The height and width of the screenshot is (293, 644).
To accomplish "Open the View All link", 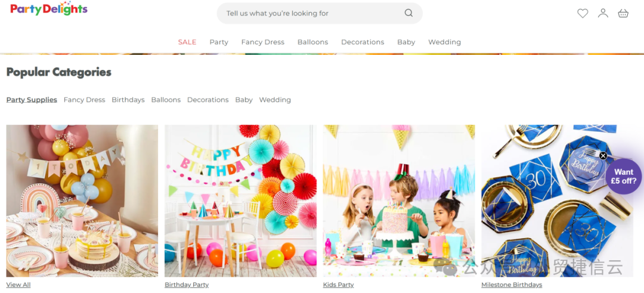I will pos(18,285).
